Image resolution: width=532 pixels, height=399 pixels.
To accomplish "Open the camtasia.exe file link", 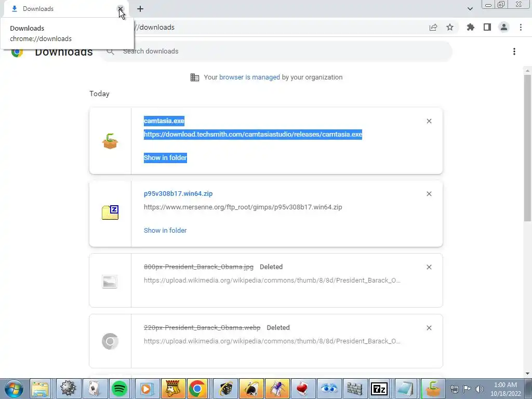I will tap(164, 121).
